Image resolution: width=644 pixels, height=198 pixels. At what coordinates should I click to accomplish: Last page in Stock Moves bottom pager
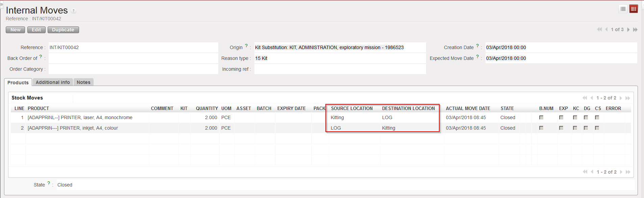(628, 172)
